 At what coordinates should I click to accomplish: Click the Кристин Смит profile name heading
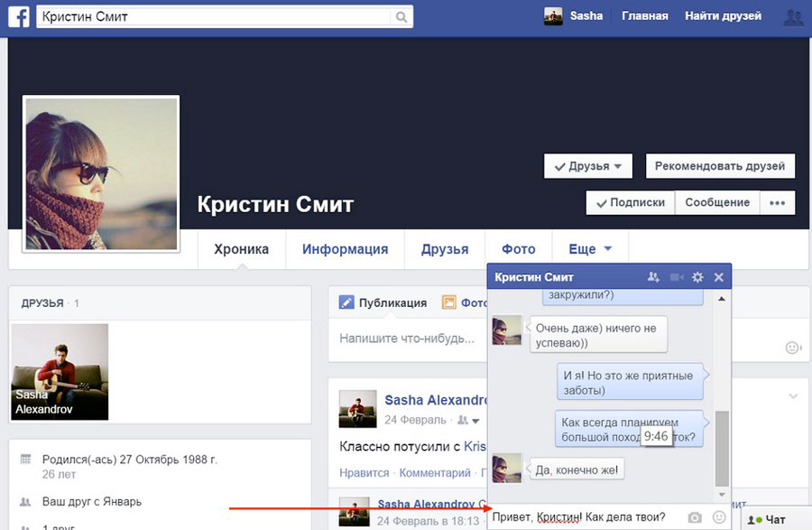tap(275, 204)
